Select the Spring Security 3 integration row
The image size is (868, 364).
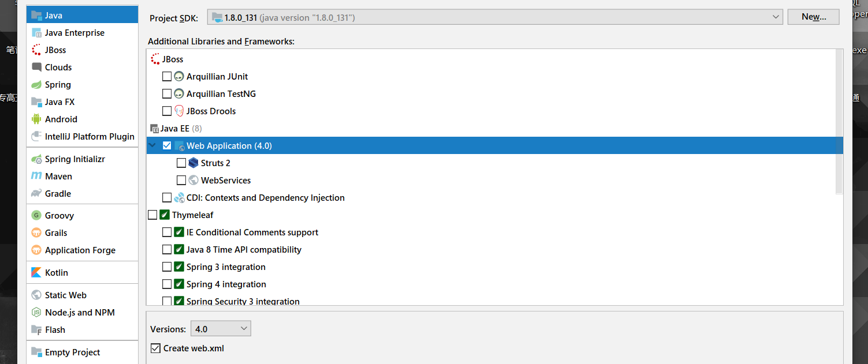point(491,301)
